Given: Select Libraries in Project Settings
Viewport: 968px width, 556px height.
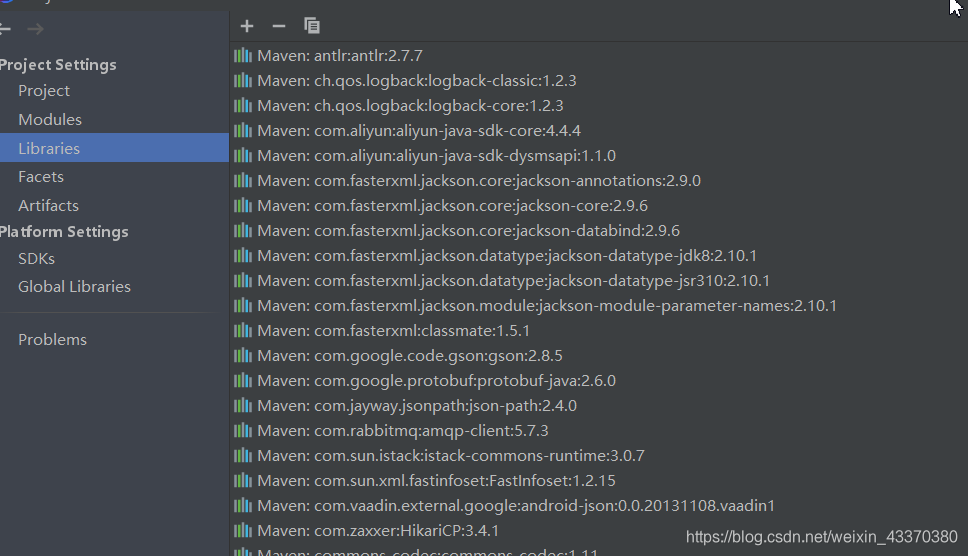Looking at the screenshot, I should 114,148.
